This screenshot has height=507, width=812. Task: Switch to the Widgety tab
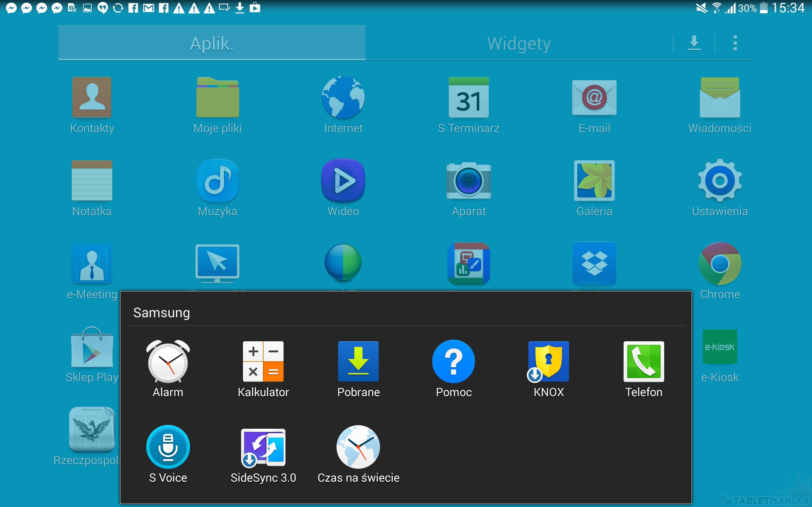coord(519,44)
